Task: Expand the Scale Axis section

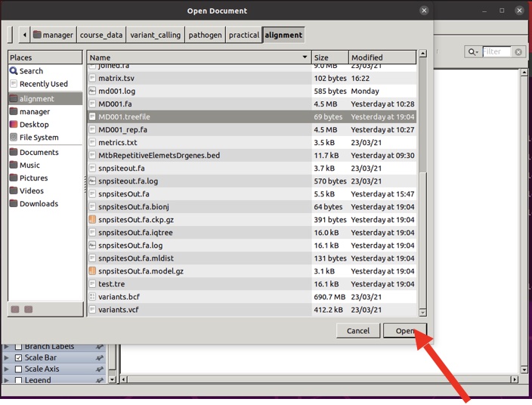Action: coord(7,369)
